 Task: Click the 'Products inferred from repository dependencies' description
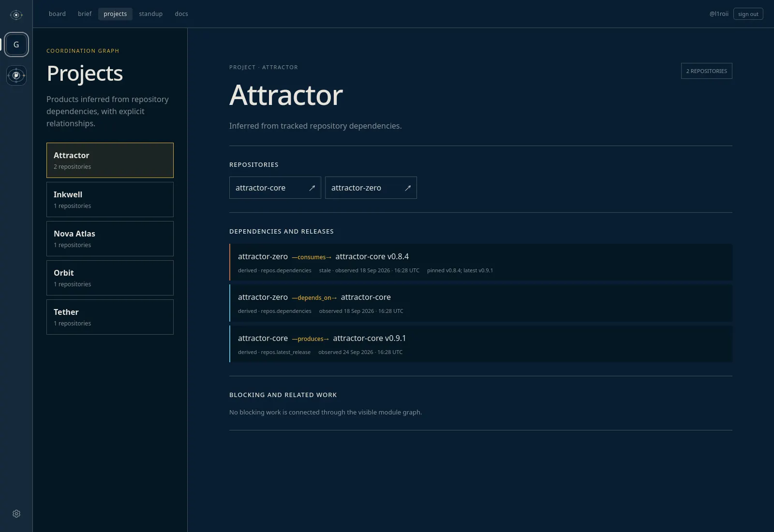coord(108,111)
